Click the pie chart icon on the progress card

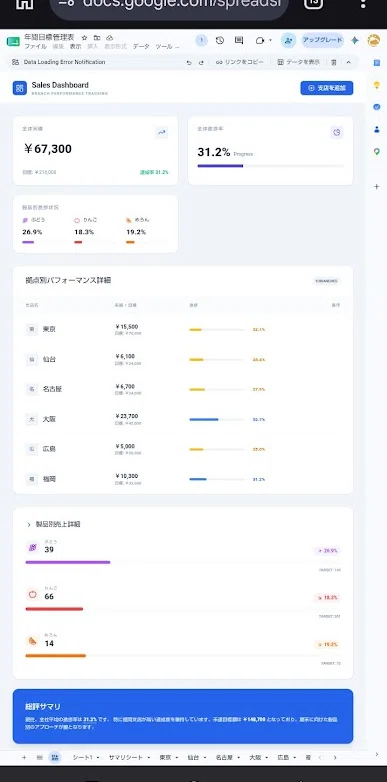coord(337,132)
